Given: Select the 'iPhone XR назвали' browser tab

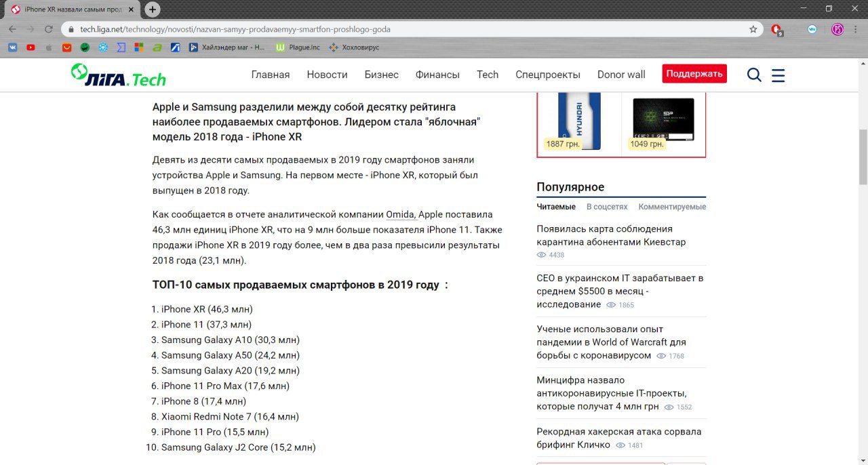Looking at the screenshot, I should coord(73,9).
